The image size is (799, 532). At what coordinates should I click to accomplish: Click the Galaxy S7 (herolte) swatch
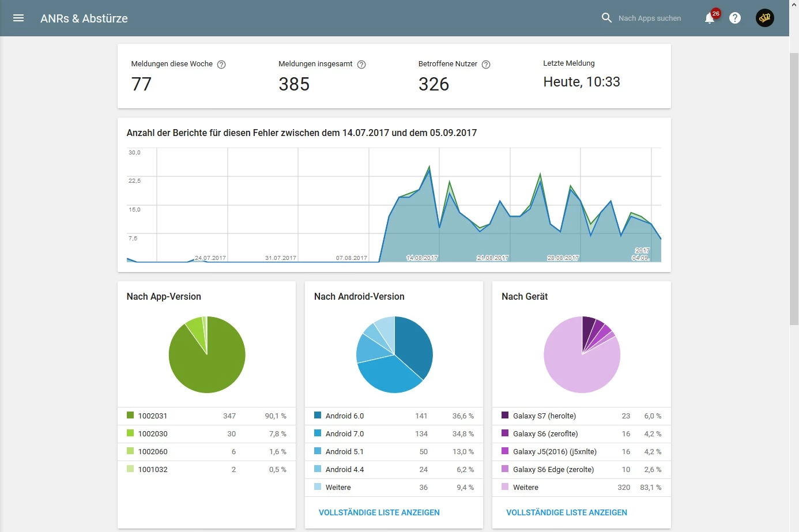pos(505,415)
